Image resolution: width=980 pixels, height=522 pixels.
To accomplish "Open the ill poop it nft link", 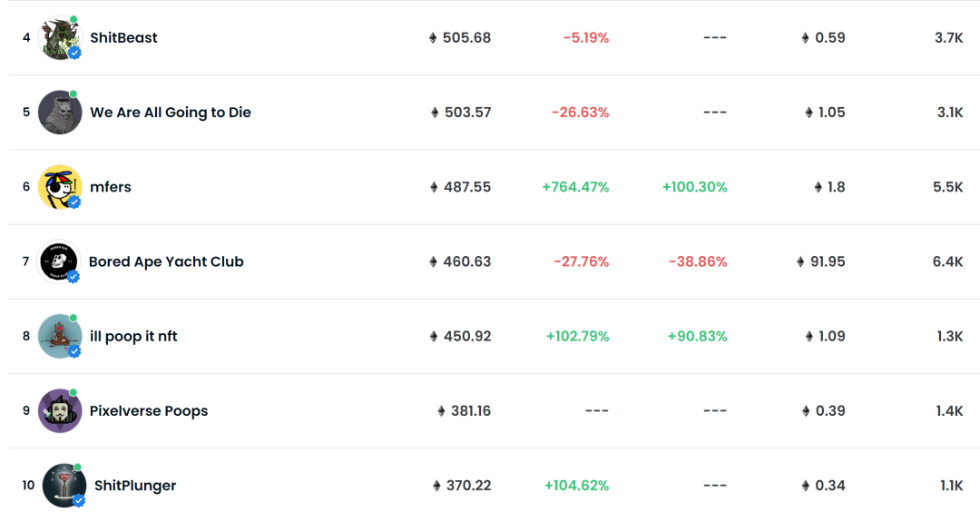I will click(x=133, y=336).
